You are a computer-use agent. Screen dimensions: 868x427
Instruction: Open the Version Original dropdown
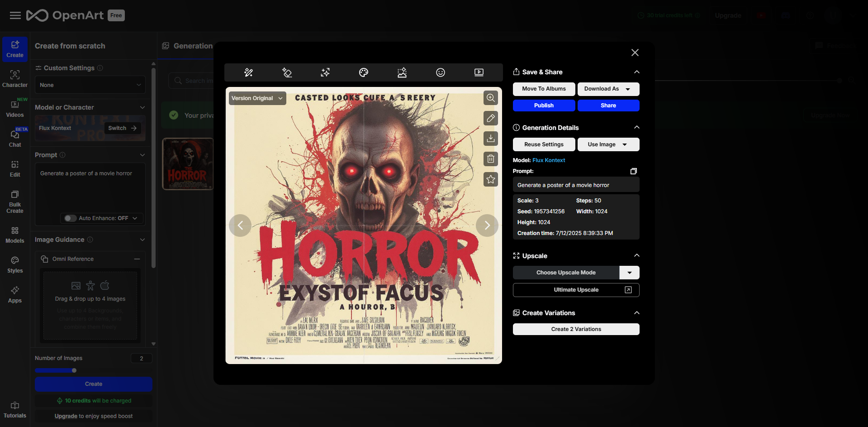click(257, 98)
